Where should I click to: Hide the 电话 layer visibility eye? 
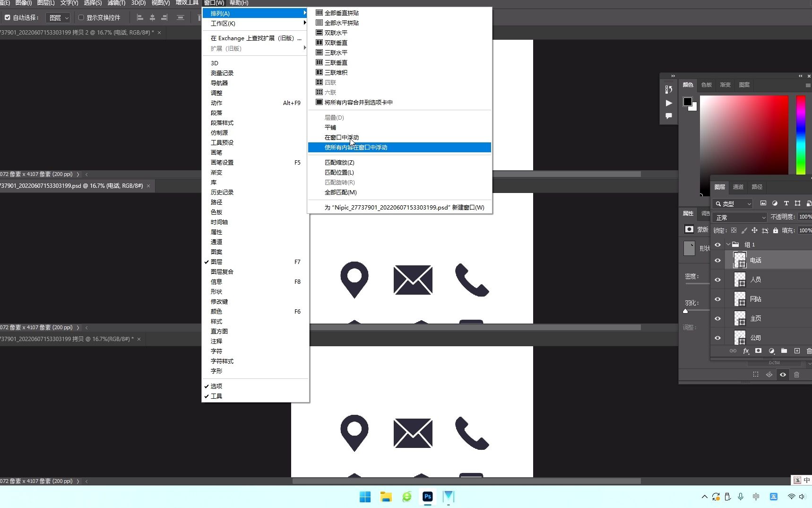(x=717, y=260)
